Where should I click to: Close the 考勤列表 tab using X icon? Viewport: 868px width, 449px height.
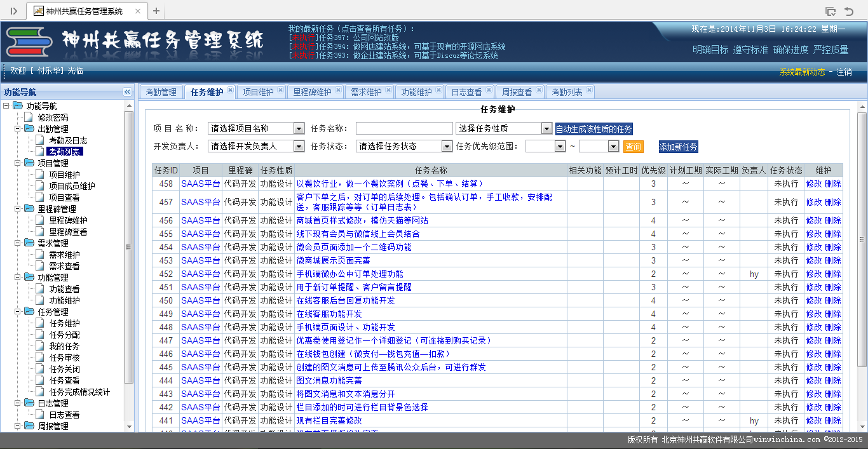(589, 91)
